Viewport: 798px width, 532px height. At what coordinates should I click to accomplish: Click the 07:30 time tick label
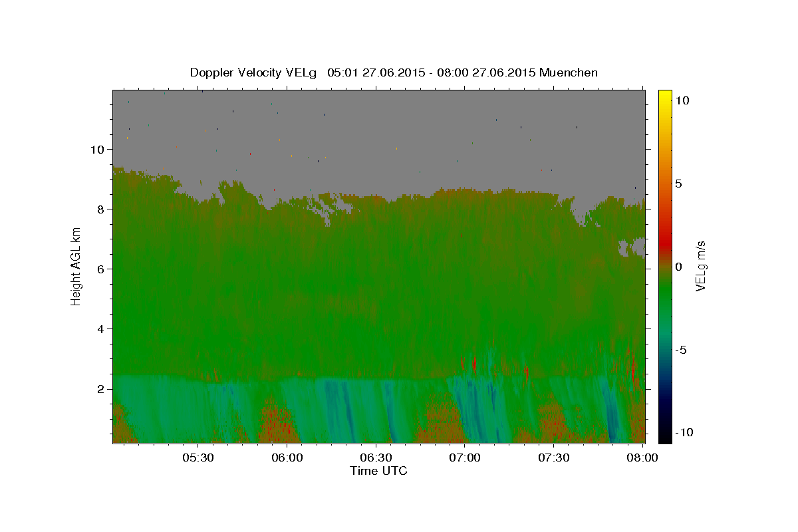(553, 458)
